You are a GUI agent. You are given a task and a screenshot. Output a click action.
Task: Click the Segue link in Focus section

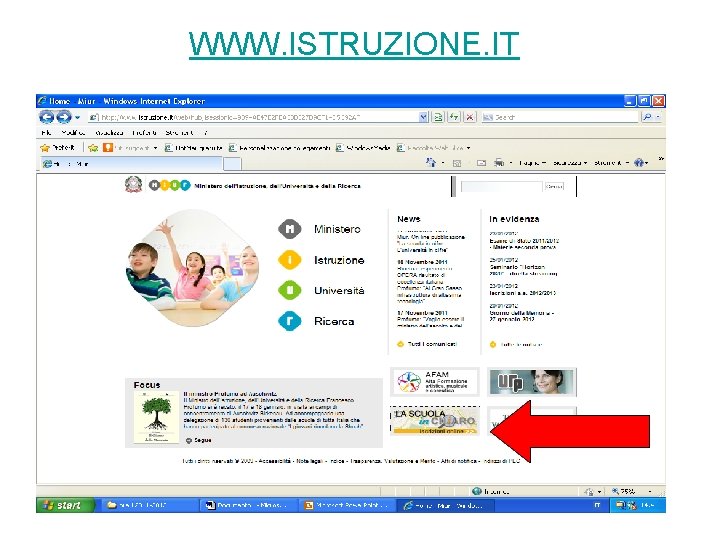point(202,440)
